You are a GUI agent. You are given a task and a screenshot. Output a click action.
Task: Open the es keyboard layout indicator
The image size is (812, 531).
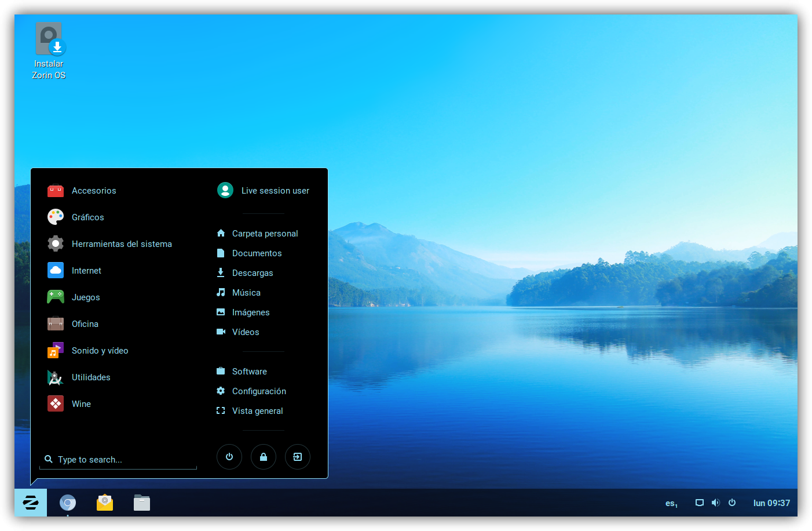click(x=671, y=503)
